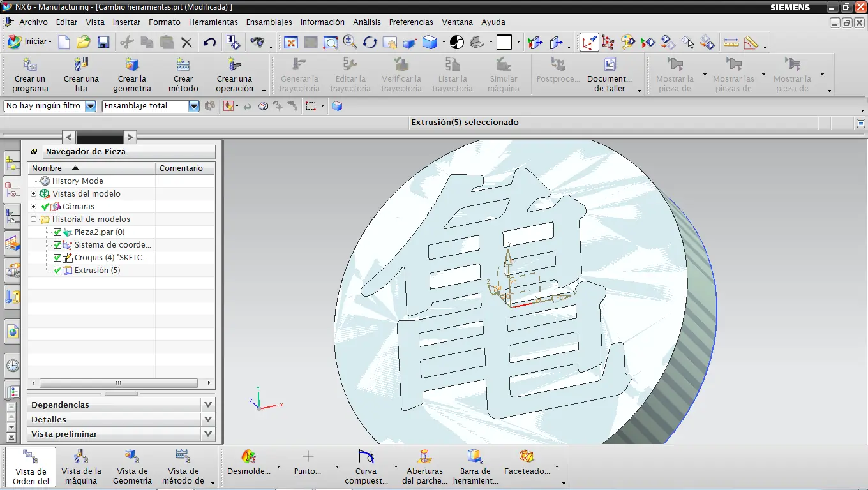The image size is (868, 490).
Task: Open the 'No hay ningún filtro' dropdown
Action: click(x=90, y=106)
